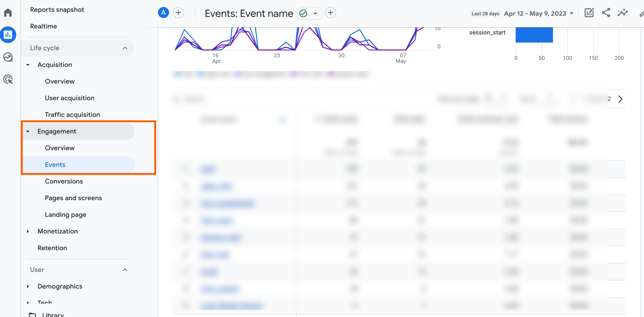Open the Home icon in left rail
Image resolution: width=644 pixels, height=317 pixels.
tap(8, 13)
